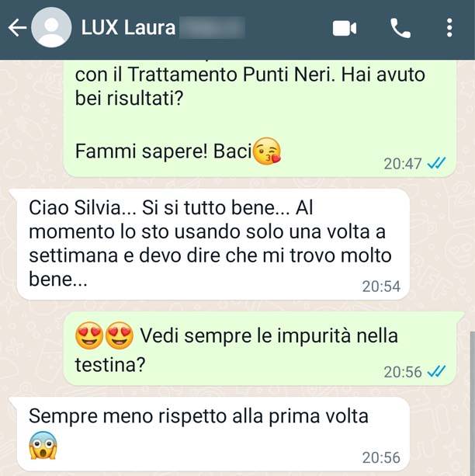This screenshot has height=476, width=475.
Task: Tap the 20:54 timestamp on received message
Action: [381, 287]
